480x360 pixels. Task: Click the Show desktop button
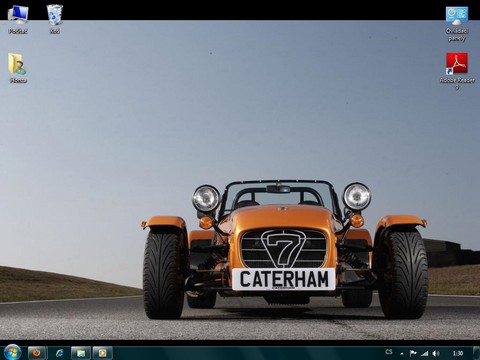coord(477,353)
